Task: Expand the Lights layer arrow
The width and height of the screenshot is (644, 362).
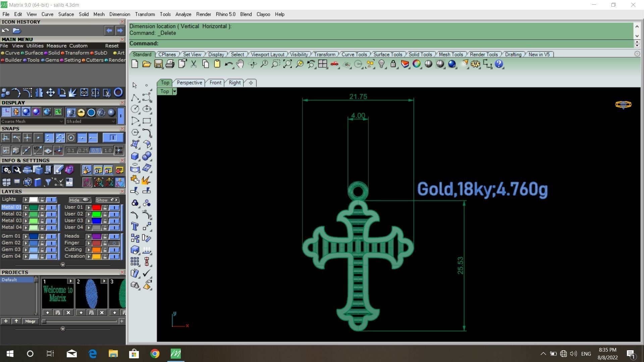Action: click(x=25, y=200)
